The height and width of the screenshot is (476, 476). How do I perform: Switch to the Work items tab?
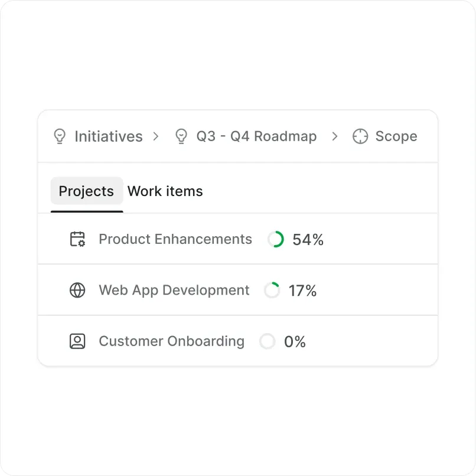(165, 191)
